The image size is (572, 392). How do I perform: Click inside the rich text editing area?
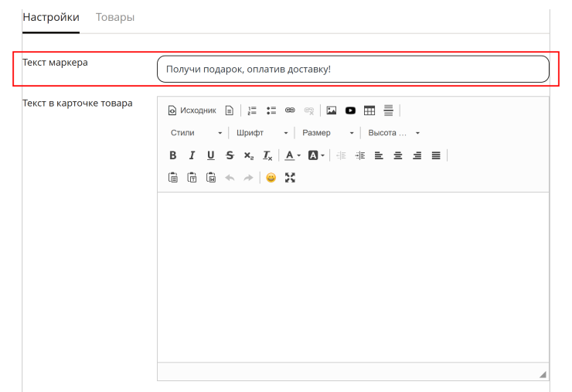(352, 277)
